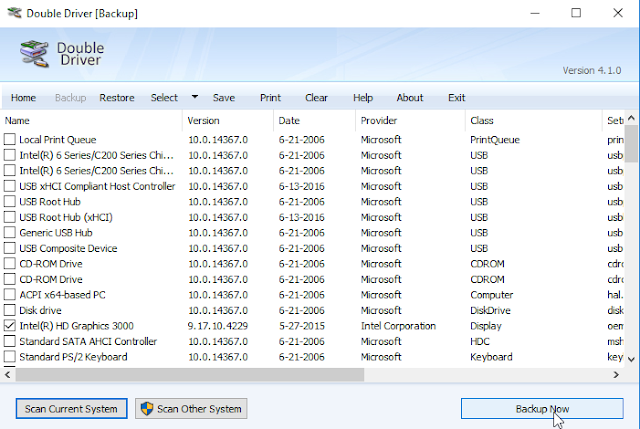The height and width of the screenshot is (429, 640).
Task: Maximize the Double Driver window
Action: pos(576,13)
